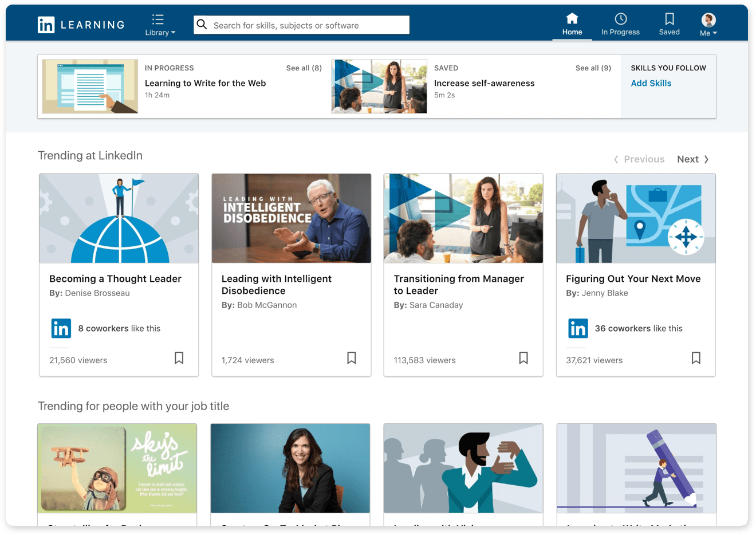Screen dimensions: 756x535
Task: Click Figuring Out Your Next Move title
Action: (x=633, y=278)
